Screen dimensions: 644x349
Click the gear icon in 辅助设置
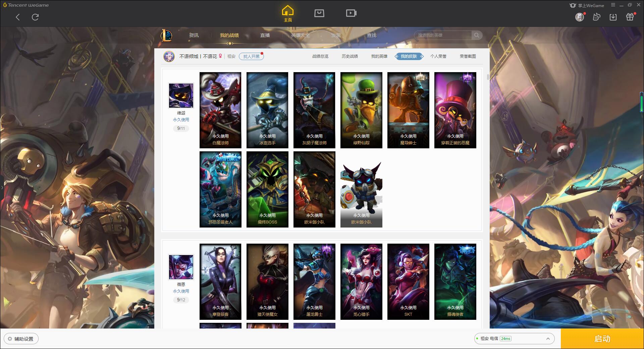click(10, 339)
